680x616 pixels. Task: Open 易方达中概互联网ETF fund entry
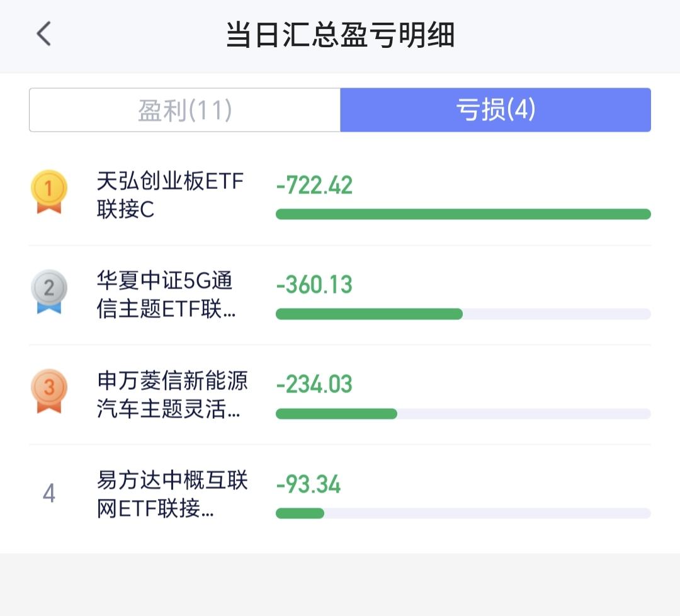(x=172, y=494)
